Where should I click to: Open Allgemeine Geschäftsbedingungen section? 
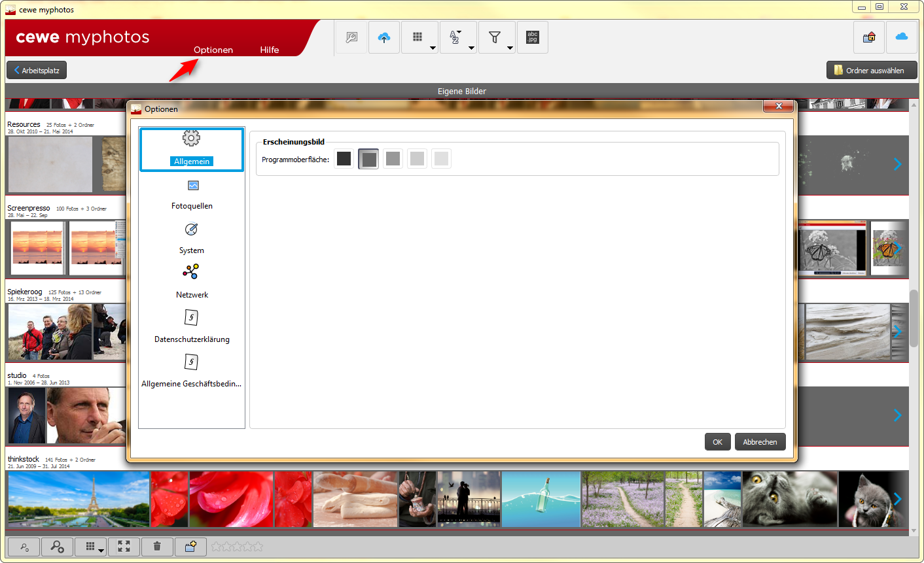pyautogui.click(x=192, y=371)
